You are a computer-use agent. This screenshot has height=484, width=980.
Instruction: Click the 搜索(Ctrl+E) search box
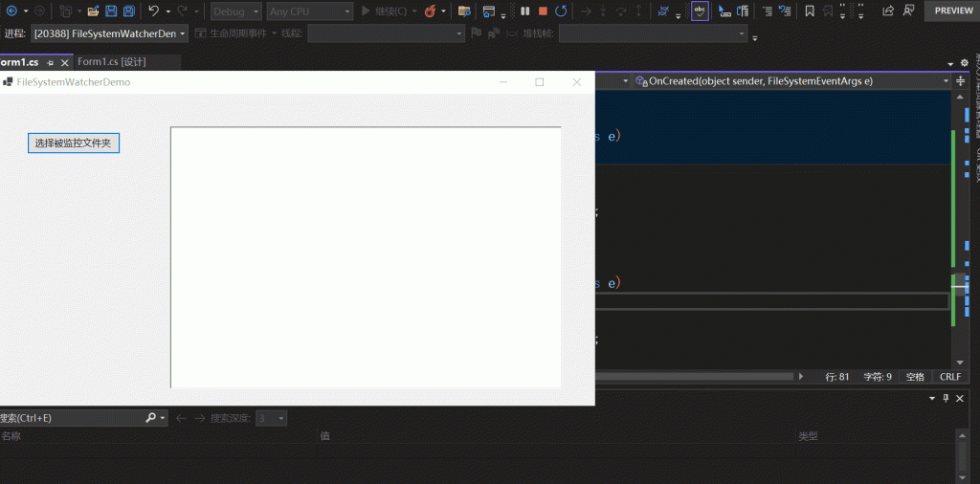(72, 418)
